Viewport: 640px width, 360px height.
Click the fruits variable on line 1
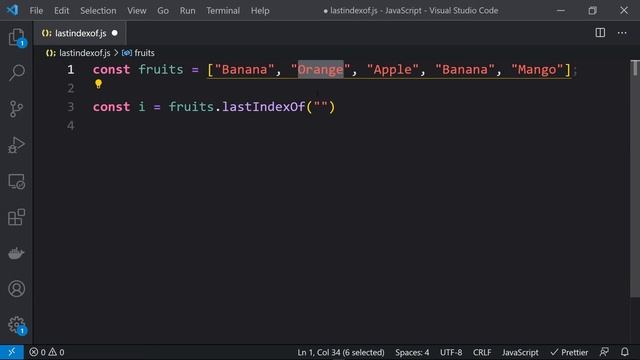coord(161,69)
